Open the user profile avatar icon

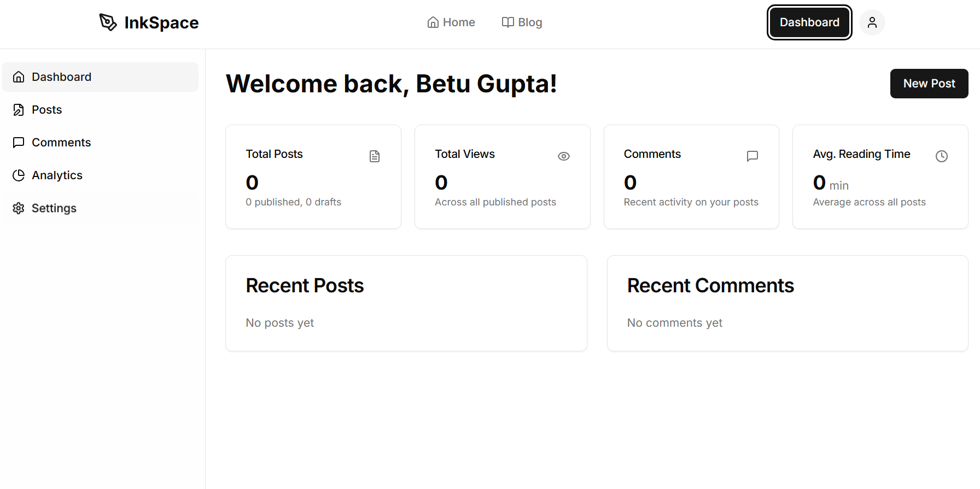point(872,22)
